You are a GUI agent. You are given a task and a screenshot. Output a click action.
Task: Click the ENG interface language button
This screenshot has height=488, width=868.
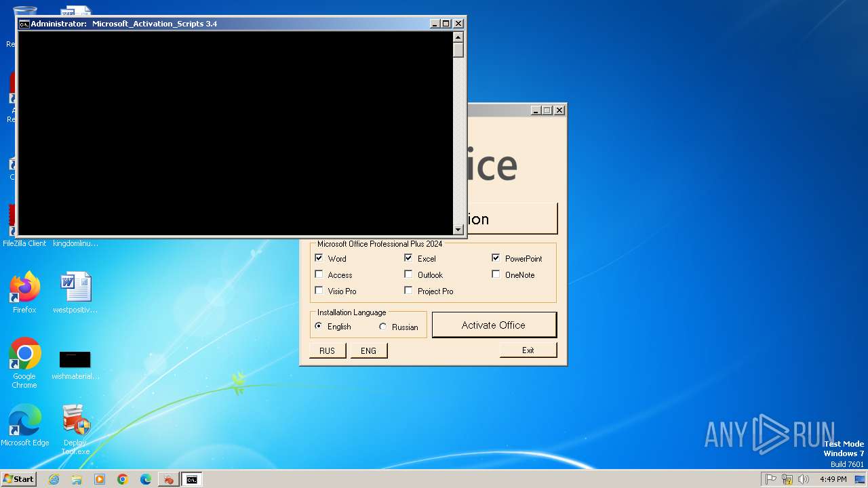pos(368,350)
